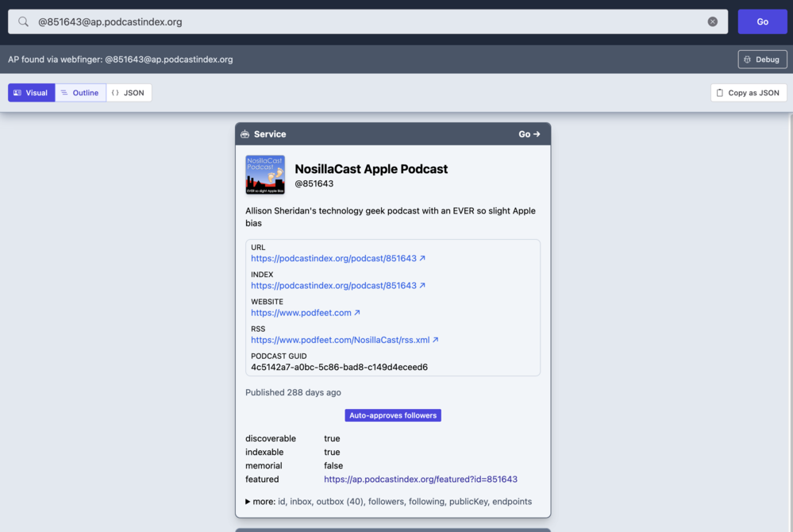Switch to the JSON view tab
The image size is (793, 532).
click(x=129, y=93)
